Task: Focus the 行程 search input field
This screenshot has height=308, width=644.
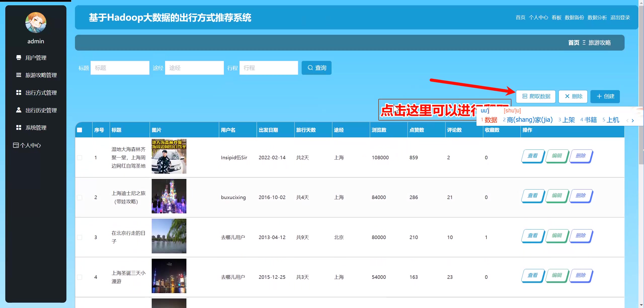Action: pyautogui.click(x=269, y=68)
